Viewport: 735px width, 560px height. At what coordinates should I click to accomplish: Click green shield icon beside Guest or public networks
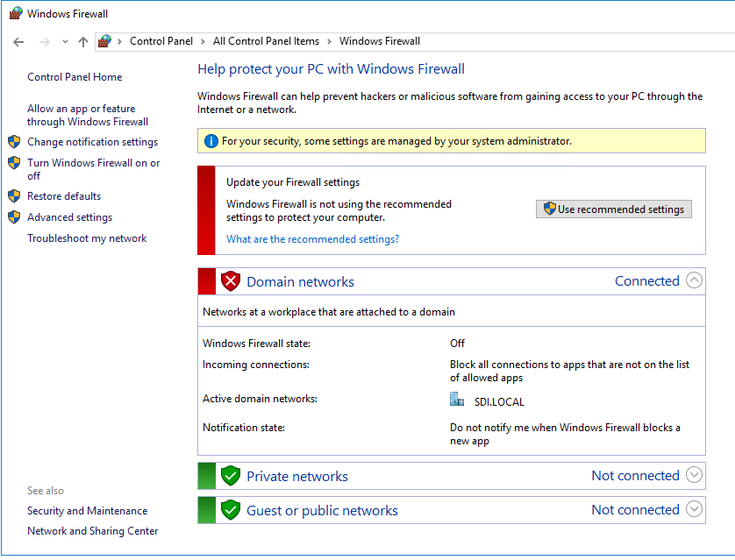click(230, 510)
